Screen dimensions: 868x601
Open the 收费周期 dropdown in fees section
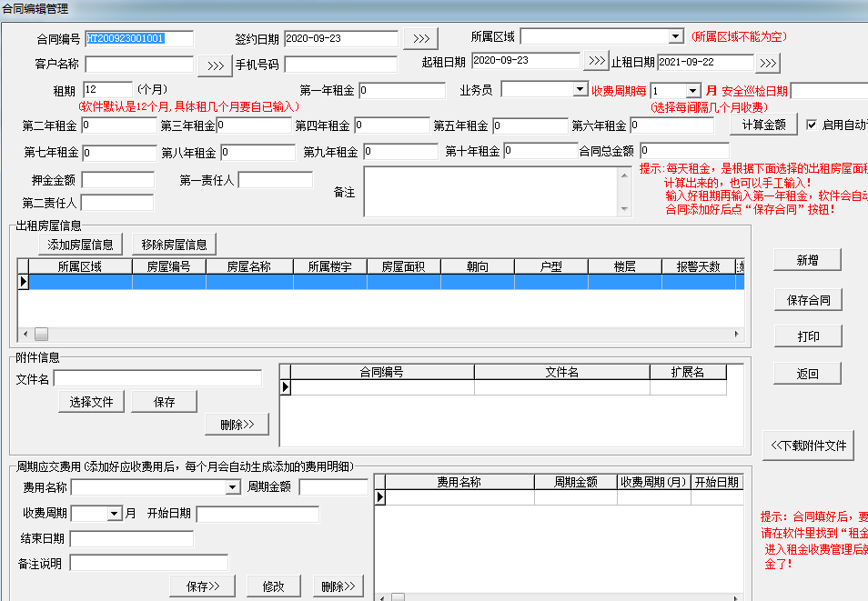[x=114, y=514]
